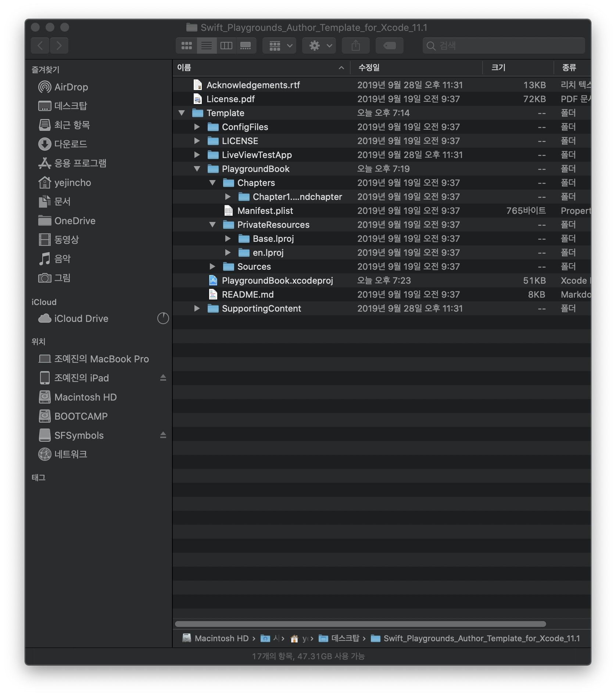
Task: Open 다운로드 in the sidebar
Action: pyautogui.click(x=99, y=144)
